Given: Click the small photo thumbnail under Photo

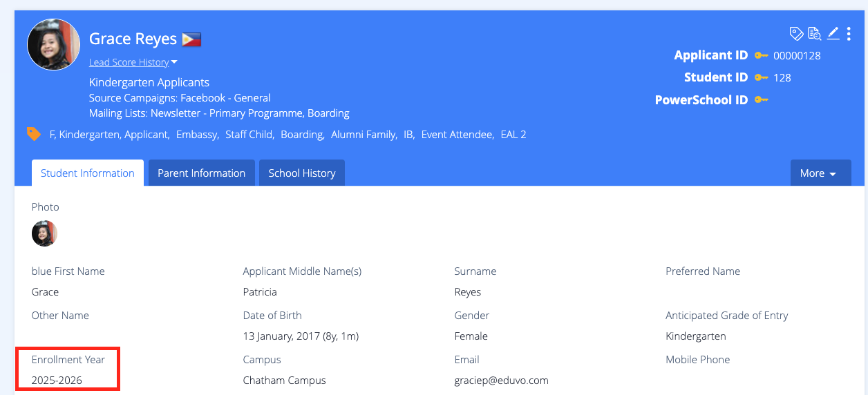Looking at the screenshot, I should [44, 233].
